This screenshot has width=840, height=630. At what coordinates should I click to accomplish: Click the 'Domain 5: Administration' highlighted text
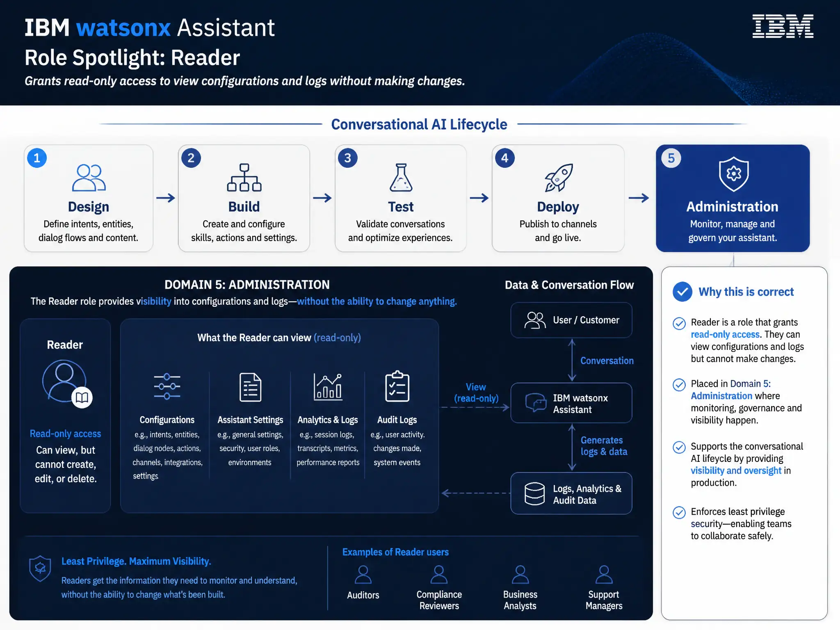731,390
